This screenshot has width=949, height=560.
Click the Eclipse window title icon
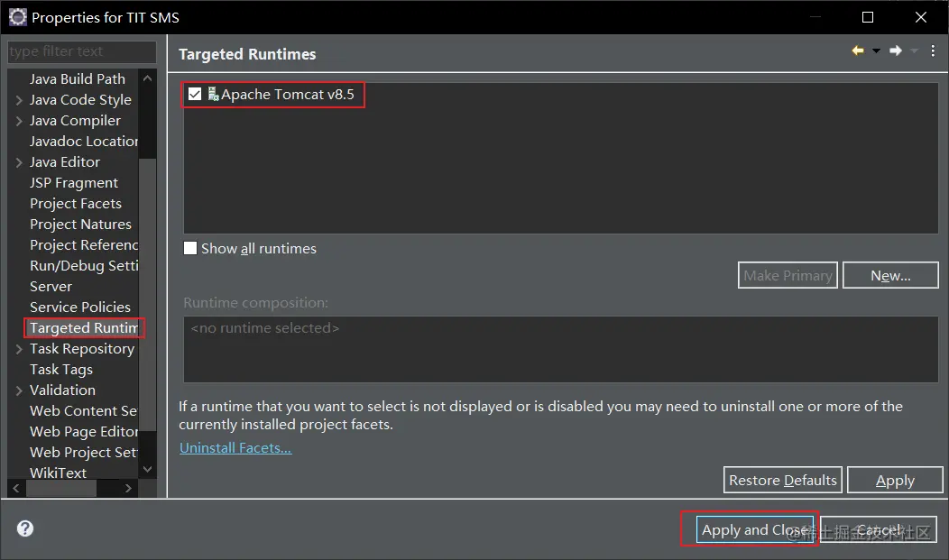point(17,17)
